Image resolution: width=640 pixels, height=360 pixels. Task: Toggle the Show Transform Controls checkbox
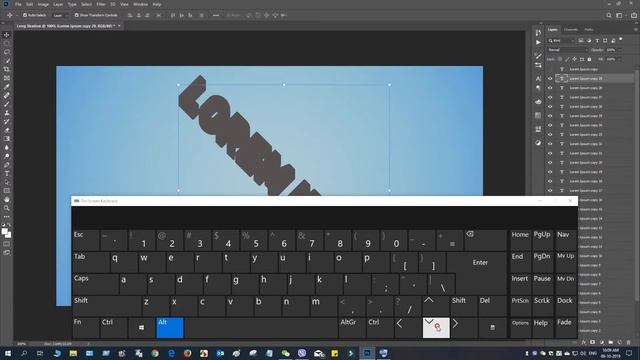(x=76, y=15)
